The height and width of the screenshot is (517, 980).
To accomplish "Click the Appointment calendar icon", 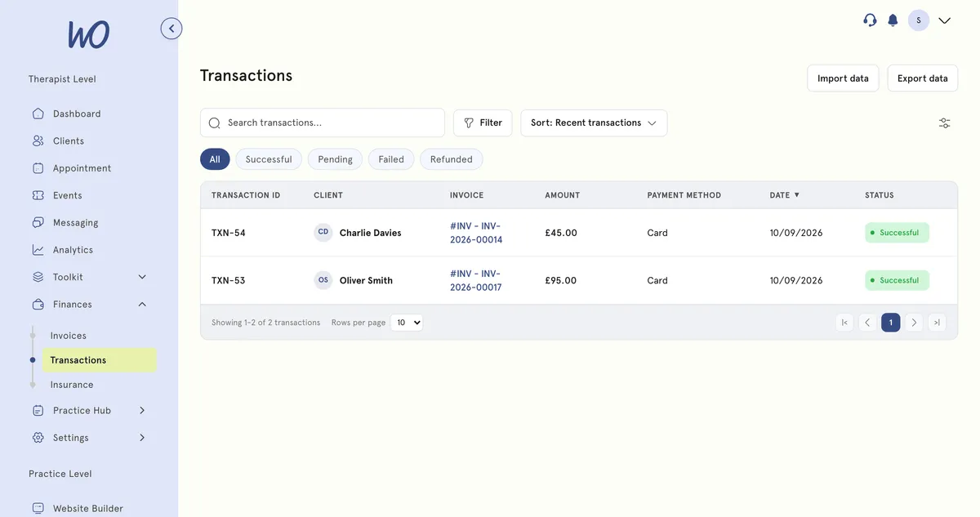I will click(x=38, y=168).
